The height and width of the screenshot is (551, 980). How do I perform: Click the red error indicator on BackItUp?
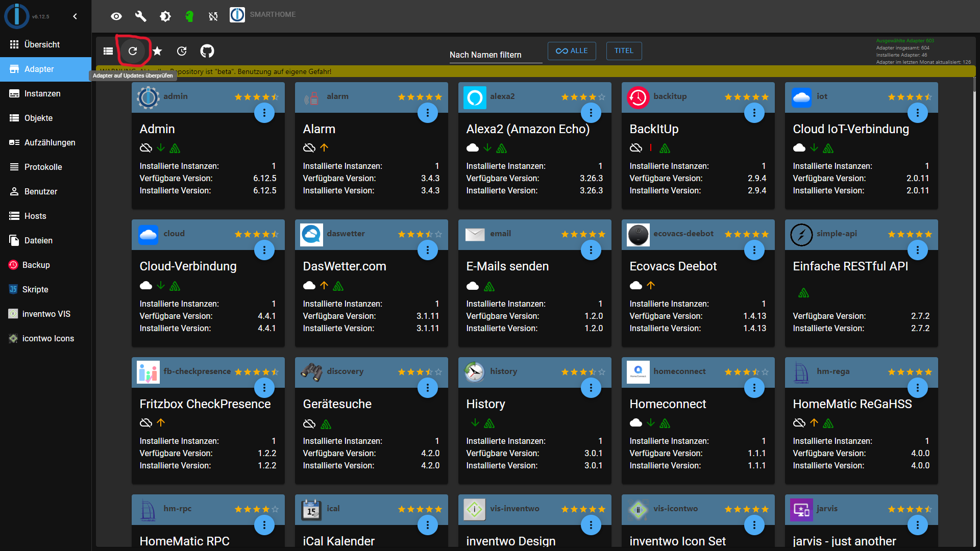pyautogui.click(x=651, y=148)
